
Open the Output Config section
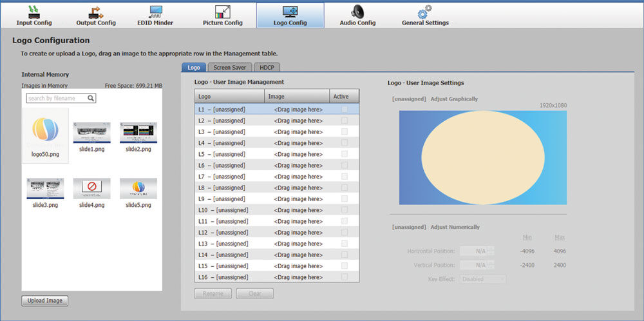(95, 15)
